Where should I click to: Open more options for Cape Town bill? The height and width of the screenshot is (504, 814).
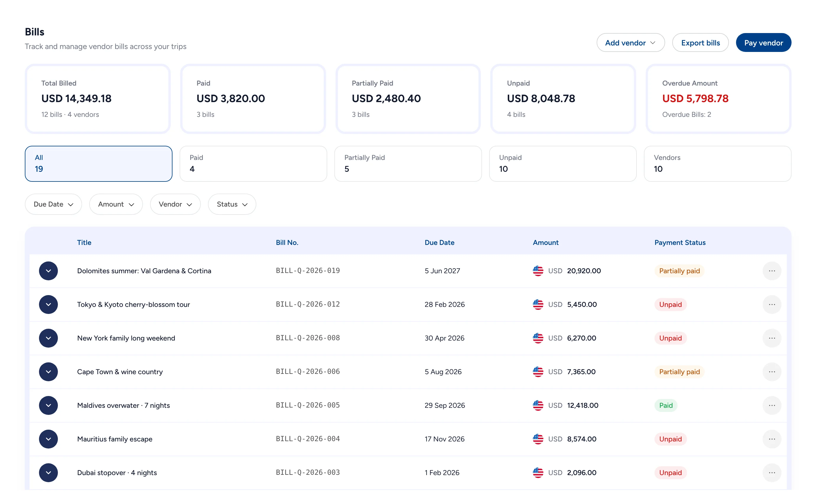(772, 372)
